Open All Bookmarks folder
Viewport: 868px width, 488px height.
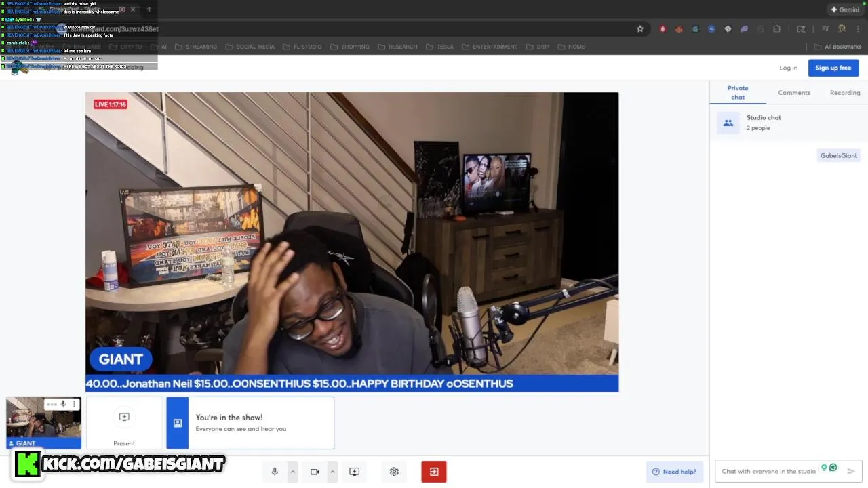tap(837, 47)
